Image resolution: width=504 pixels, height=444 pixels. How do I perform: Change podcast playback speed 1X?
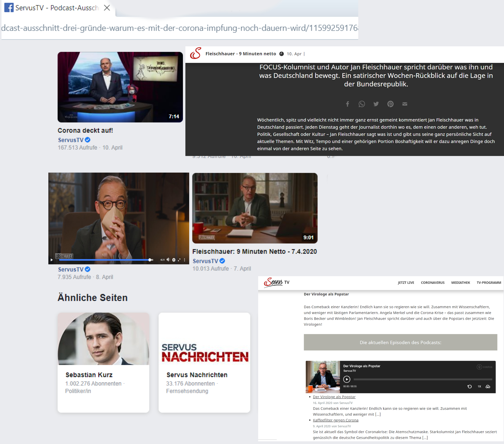click(x=479, y=386)
